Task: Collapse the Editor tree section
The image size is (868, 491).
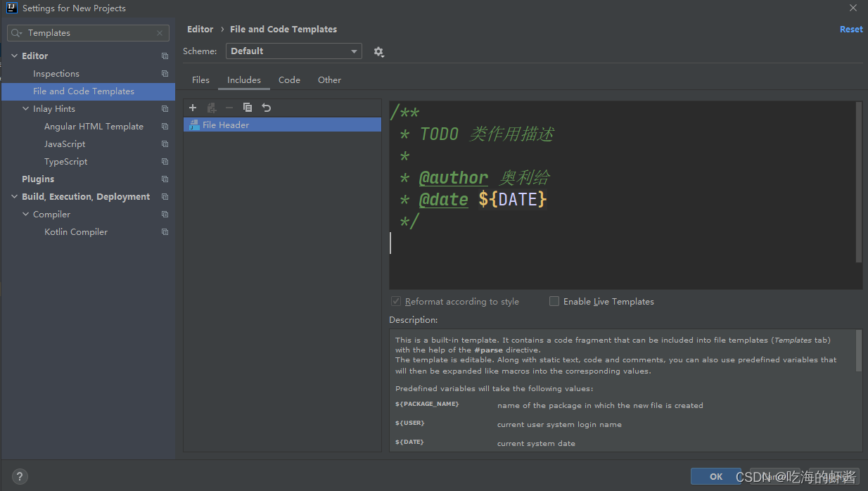Action: point(14,56)
